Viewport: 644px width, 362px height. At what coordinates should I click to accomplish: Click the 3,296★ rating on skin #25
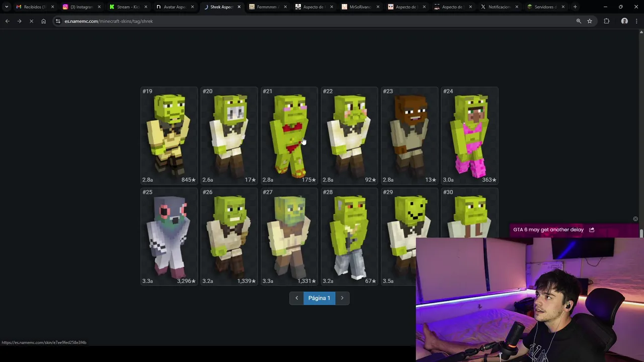click(x=186, y=281)
